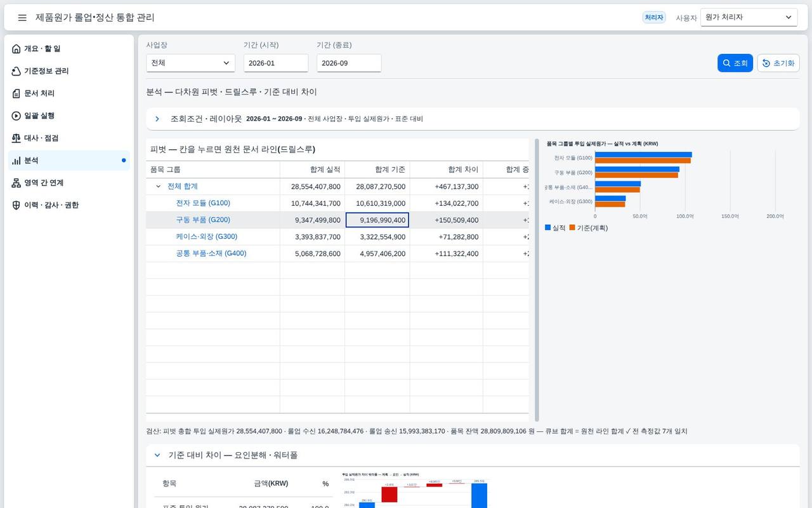Select the cell +150,509,400

(447, 220)
